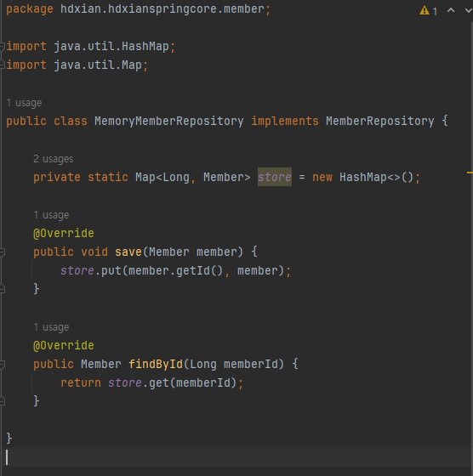
Task: Click the memberId parameter in findById signature
Action: point(251,364)
